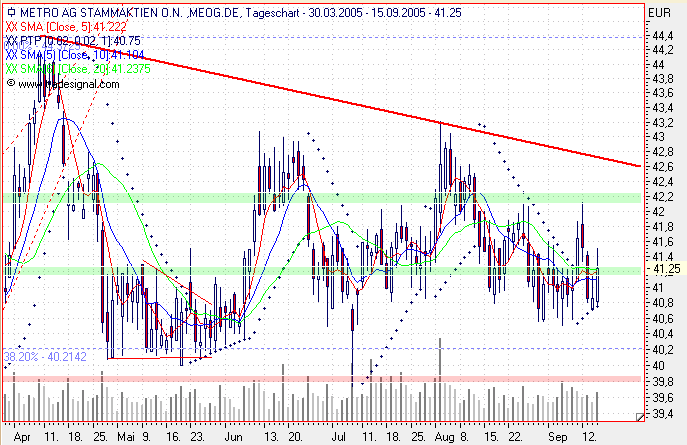Click the 43,2 price axis label
The height and width of the screenshot is (445, 687).
tap(663, 122)
